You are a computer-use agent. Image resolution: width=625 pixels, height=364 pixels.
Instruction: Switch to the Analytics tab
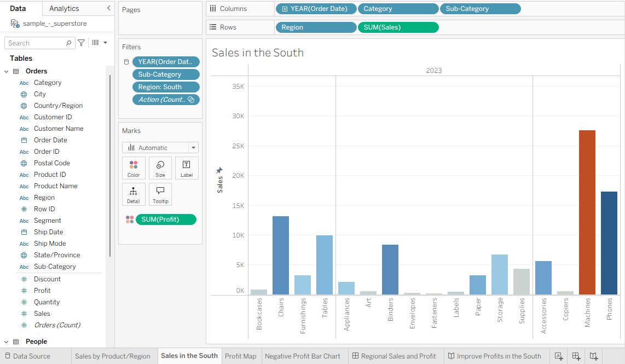64,8
